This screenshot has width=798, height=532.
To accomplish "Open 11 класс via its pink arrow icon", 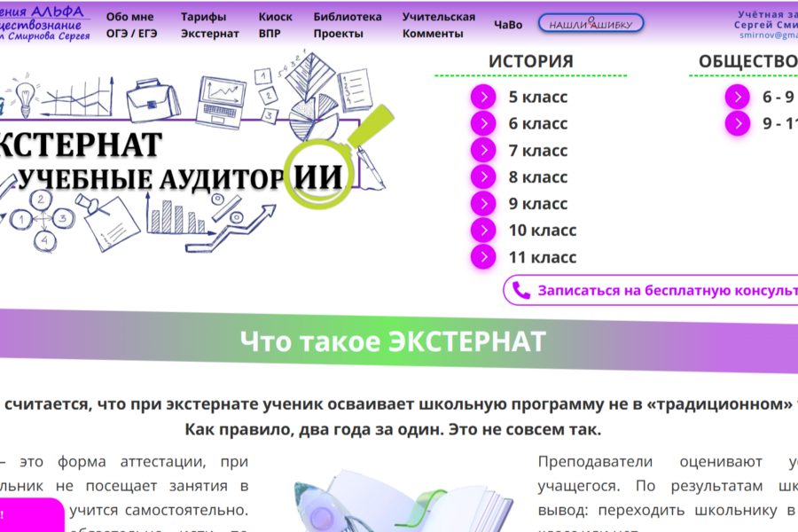I will pos(483,256).
